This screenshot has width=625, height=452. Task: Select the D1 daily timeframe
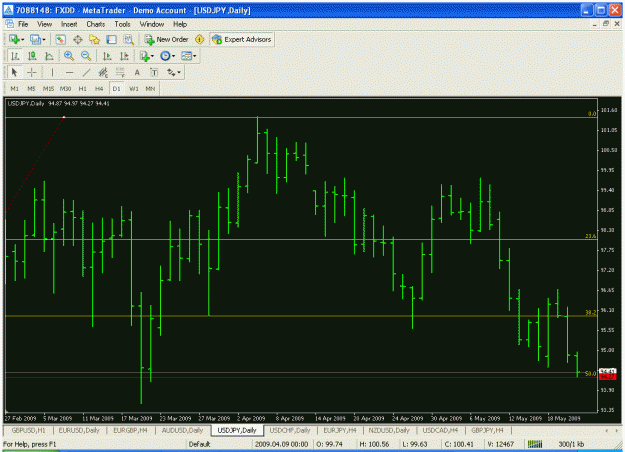tap(116, 89)
